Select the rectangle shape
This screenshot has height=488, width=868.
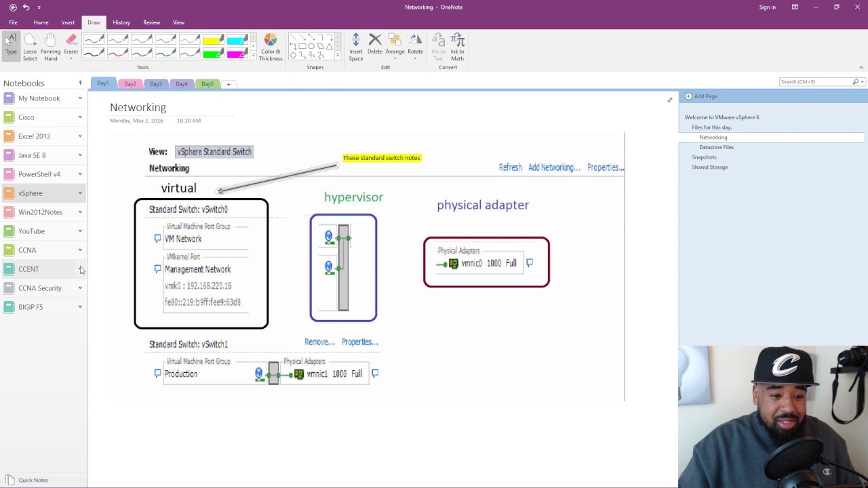(302, 46)
